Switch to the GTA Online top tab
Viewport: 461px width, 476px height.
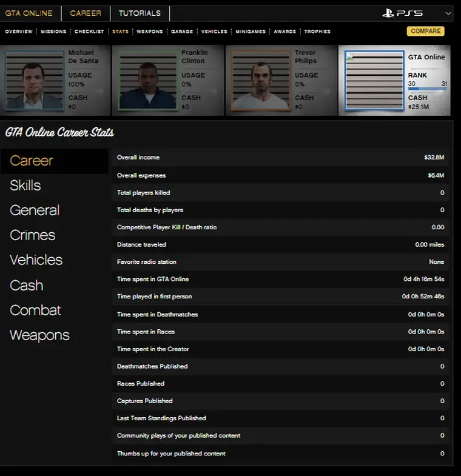coord(29,13)
